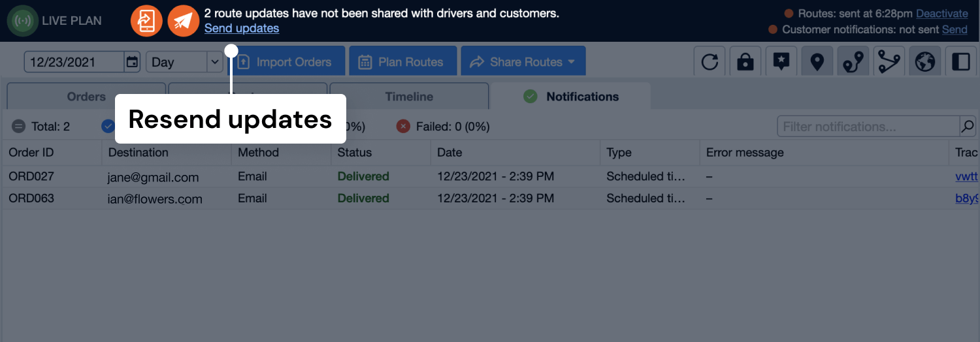Click the starred message icon

pyautogui.click(x=781, y=62)
